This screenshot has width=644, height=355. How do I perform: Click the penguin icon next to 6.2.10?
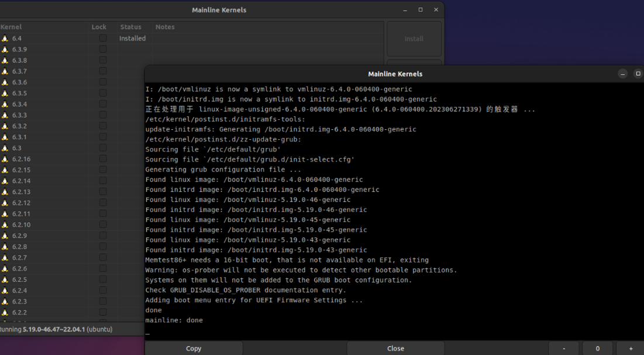point(5,225)
